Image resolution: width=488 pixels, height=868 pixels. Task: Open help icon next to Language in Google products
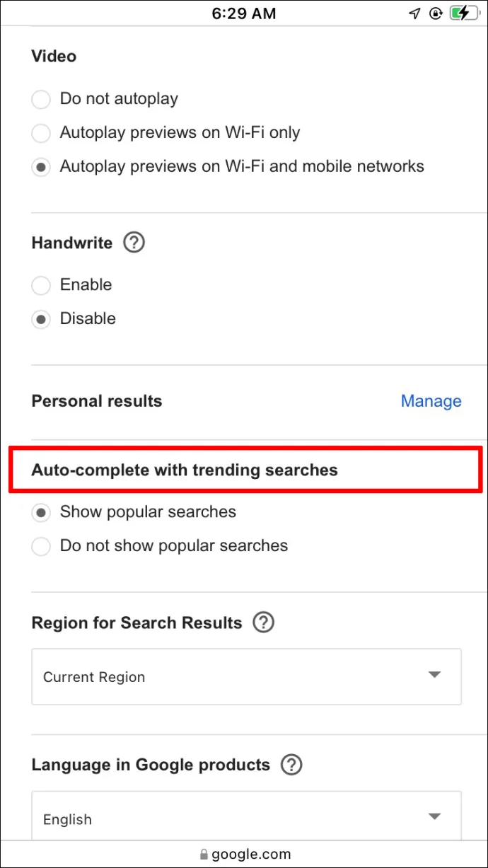(x=291, y=765)
